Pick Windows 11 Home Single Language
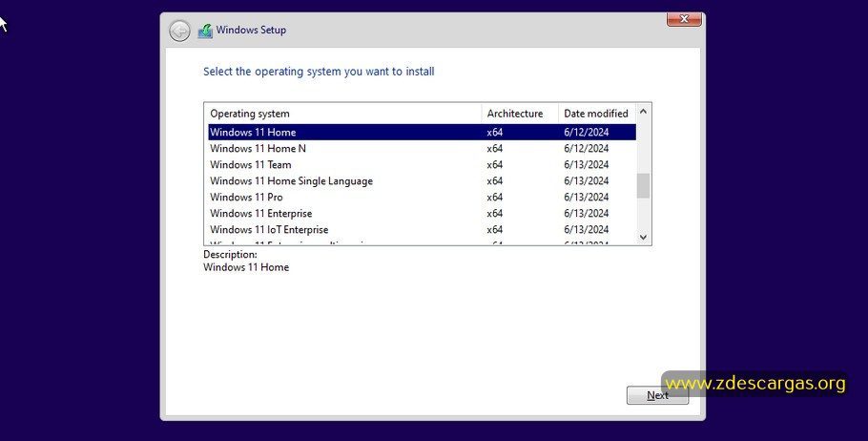The width and height of the screenshot is (868, 441). 422,180
